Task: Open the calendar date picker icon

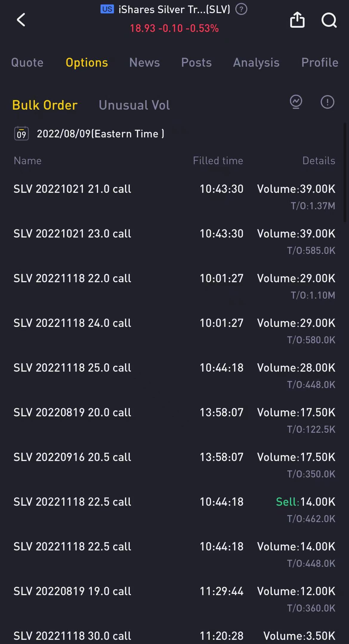Action: [x=21, y=134]
